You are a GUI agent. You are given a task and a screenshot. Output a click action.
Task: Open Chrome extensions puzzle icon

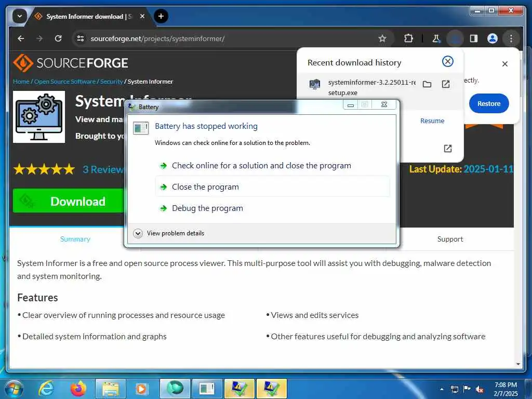408,38
